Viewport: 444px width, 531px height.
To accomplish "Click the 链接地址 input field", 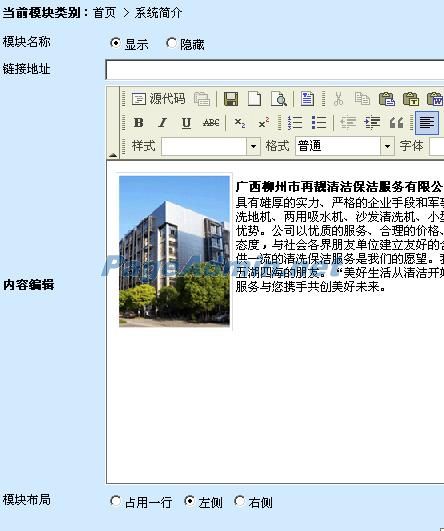I will pyautogui.click(x=275, y=70).
